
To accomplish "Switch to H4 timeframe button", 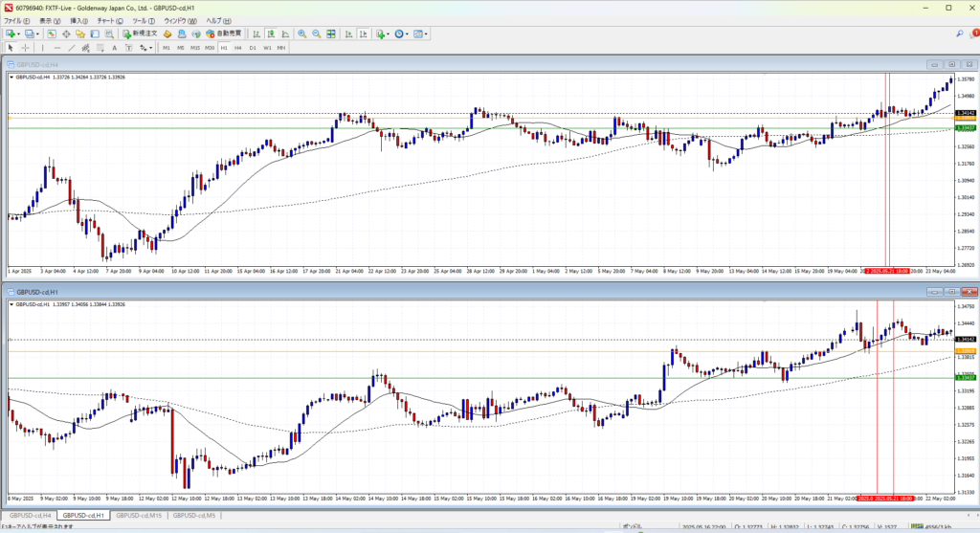I will (238, 48).
